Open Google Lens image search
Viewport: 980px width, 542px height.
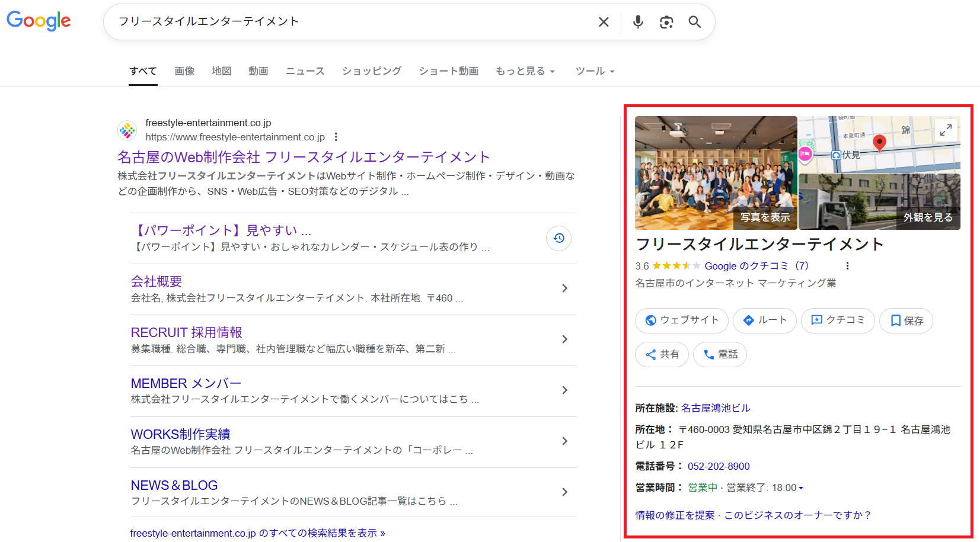666,22
